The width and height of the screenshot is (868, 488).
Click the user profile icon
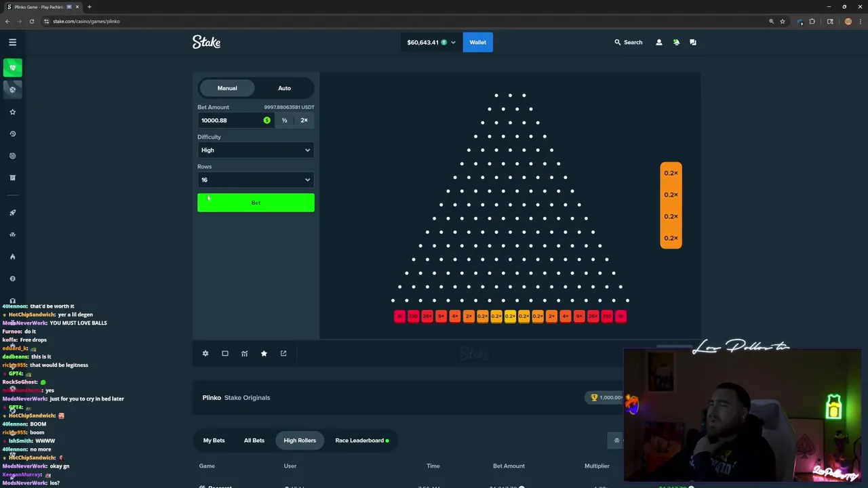658,42
